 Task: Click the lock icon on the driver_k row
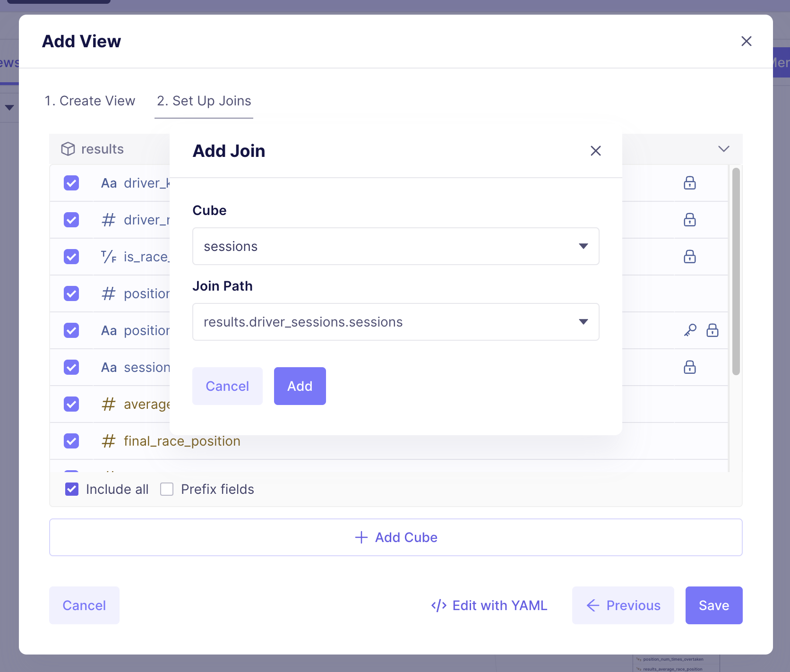click(689, 183)
